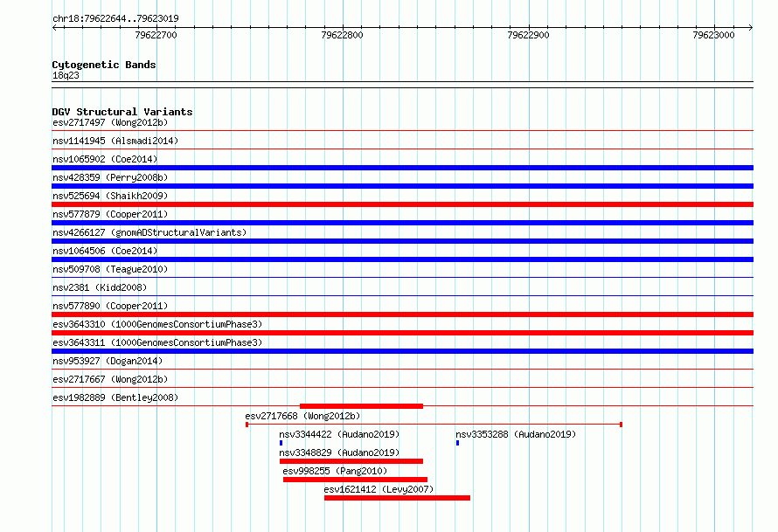Select nsv509708 (Teague2010) variant label
This screenshot has width=778, height=532.
[x=110, y=269]
